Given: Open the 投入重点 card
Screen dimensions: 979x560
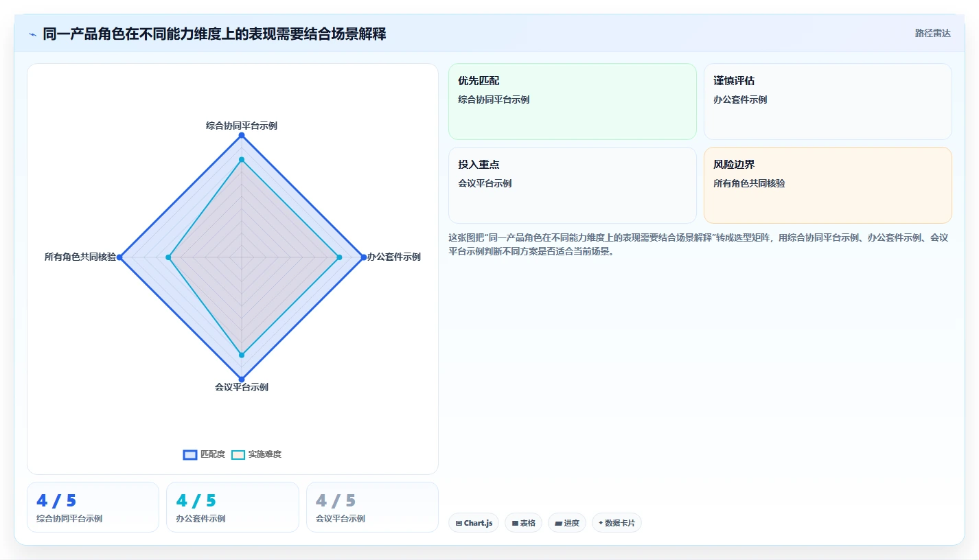Looking at the screenshot, I should [573, 185].
